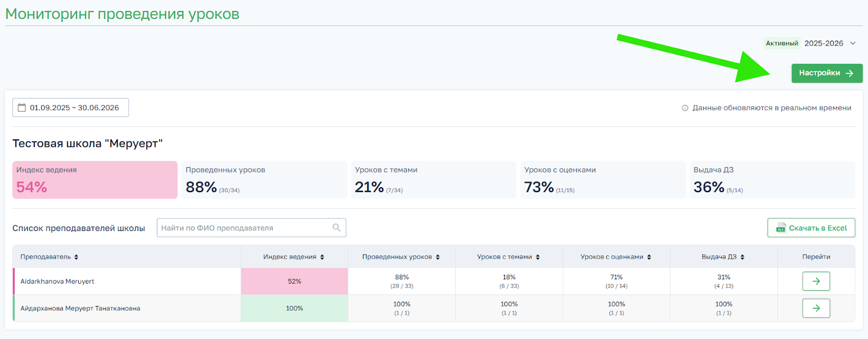
Task: Click the search magnifier icon
Action: pyautogui.click(x=336, y=228)
